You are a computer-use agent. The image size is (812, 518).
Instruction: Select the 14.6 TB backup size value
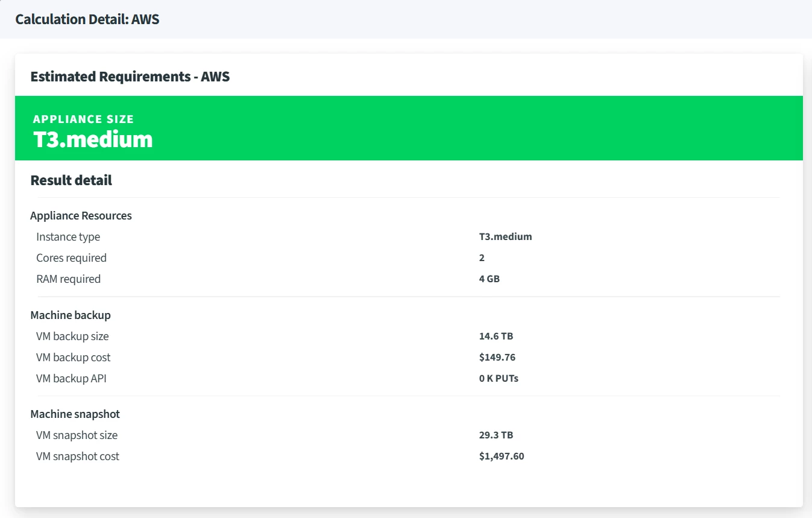click(496, 336)
